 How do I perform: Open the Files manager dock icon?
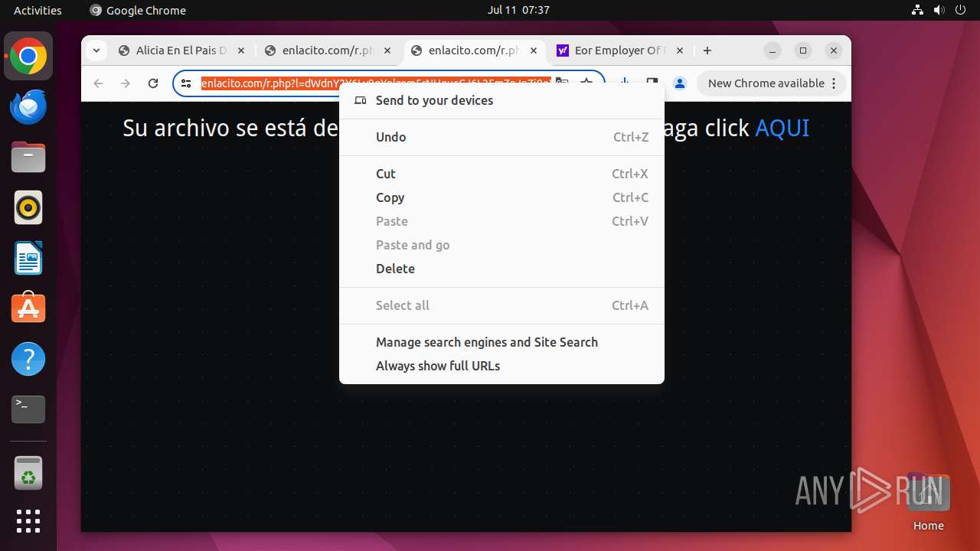pos(28,157)
